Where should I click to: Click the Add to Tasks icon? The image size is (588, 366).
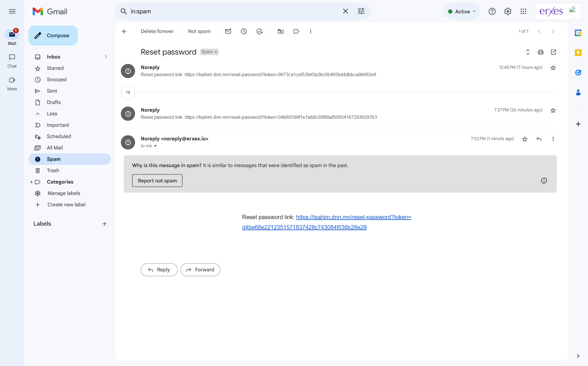pos(259,31)
